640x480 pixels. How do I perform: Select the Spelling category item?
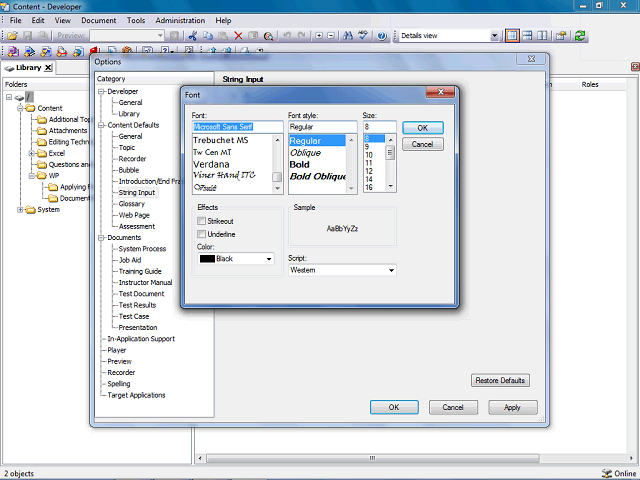coord(119,384)
